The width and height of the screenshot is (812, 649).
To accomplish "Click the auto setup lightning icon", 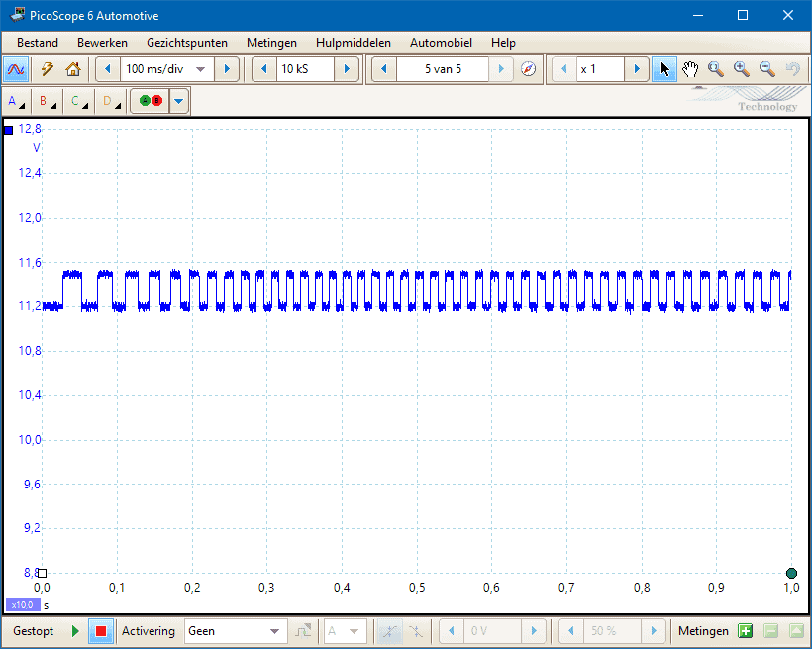I will pyautogui.click(x=47, y=69).
